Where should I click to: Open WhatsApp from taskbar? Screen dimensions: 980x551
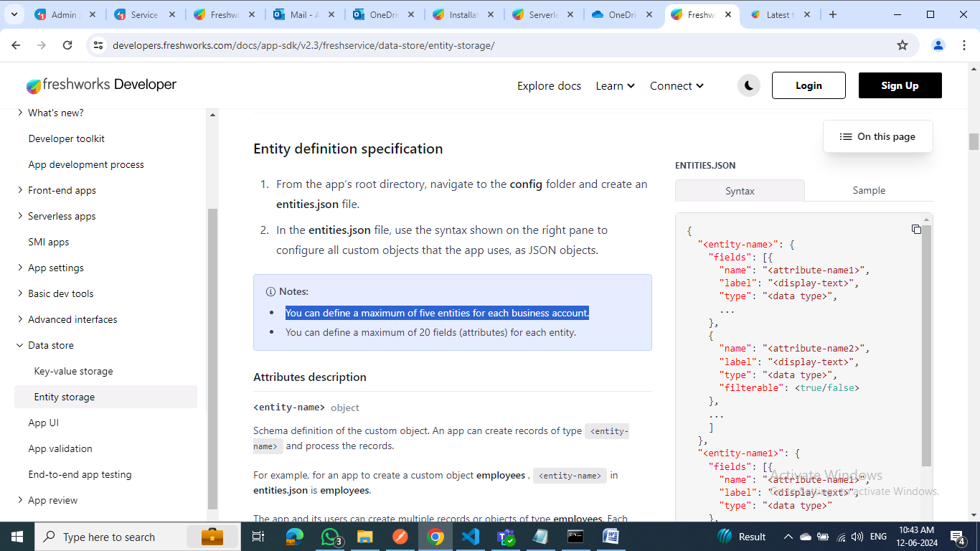[330, 537]
